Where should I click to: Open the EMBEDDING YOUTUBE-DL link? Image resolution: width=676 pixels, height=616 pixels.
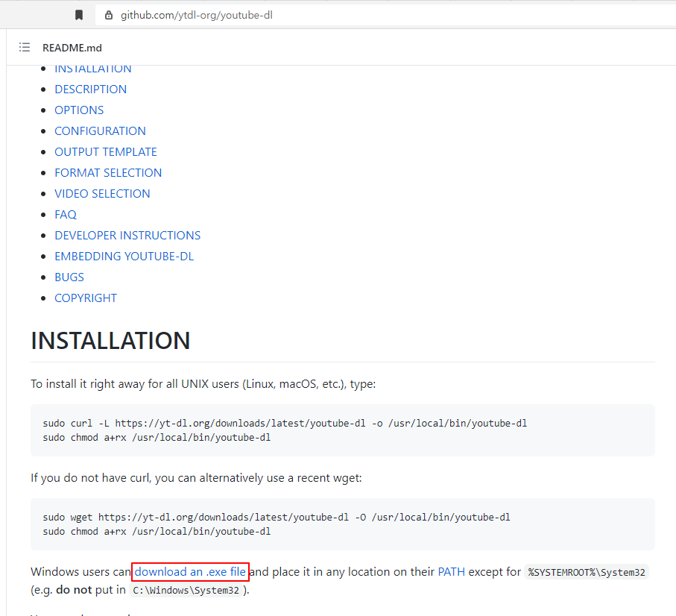coord(124,257)
